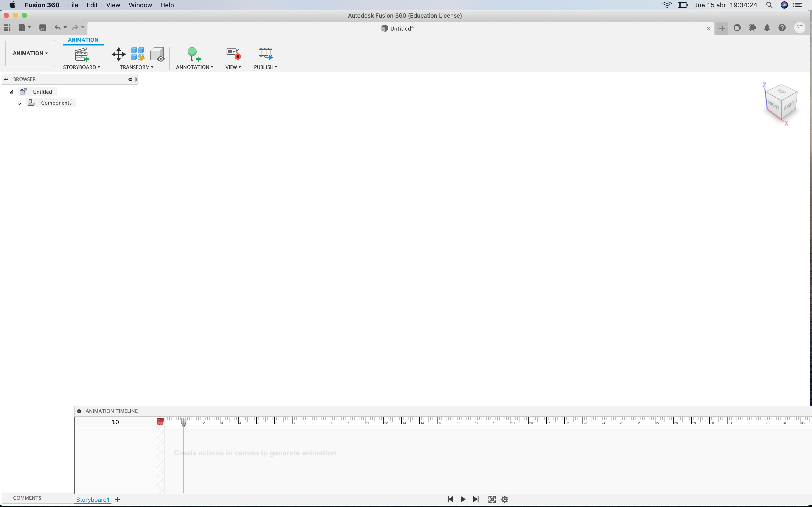812x507 pixels.
Task: Open the Animation workspace switcher
Action: click(29, 53)
